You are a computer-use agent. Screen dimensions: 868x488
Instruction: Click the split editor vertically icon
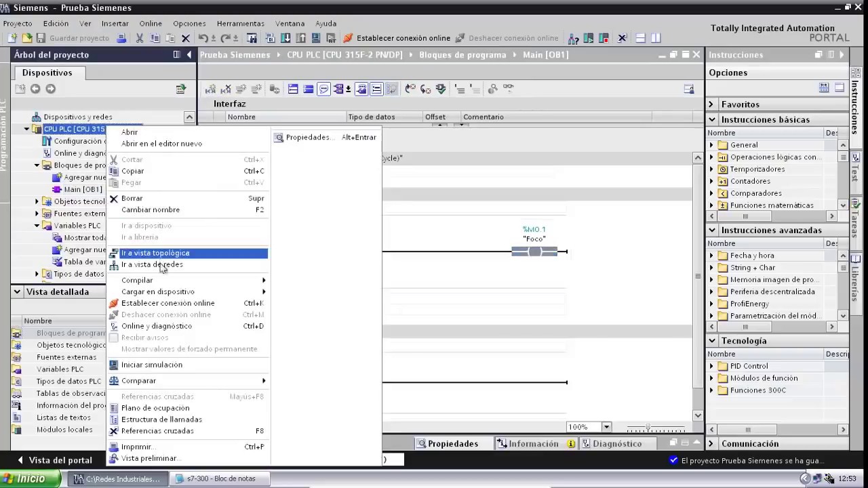[x=656, y=39]
